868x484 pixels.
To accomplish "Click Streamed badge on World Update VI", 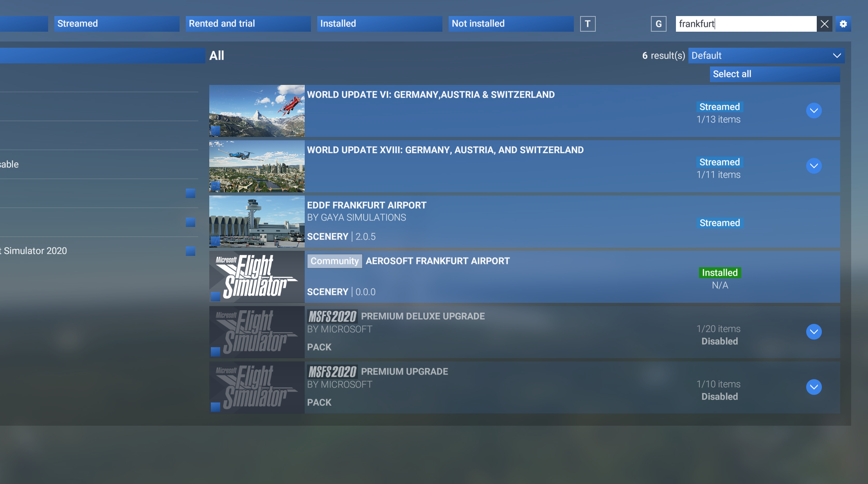I will click(720, 107).
